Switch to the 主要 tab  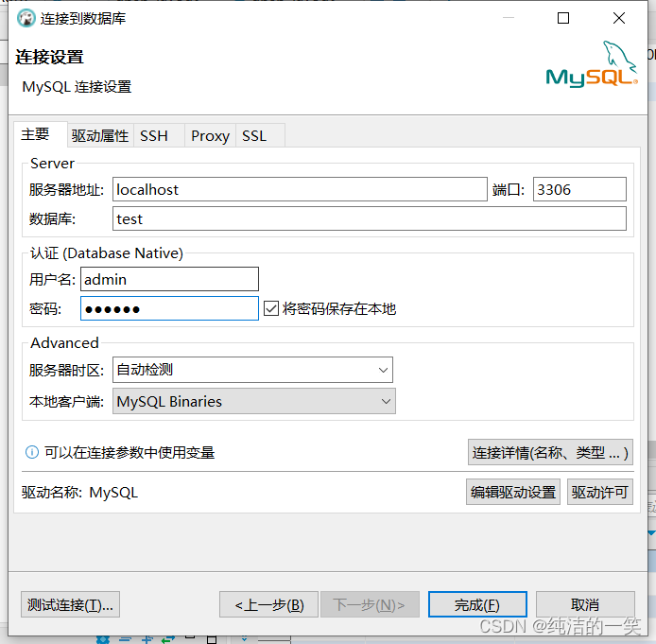40,134
